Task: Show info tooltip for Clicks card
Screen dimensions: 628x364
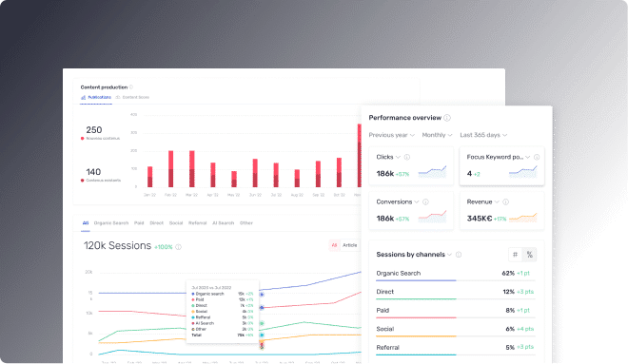Action: (x=407, y=157)
